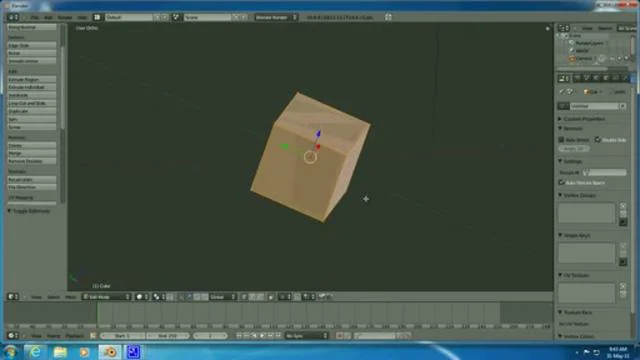
Task: Open the render engine dropdown
Action: click(x=276, y=17)
